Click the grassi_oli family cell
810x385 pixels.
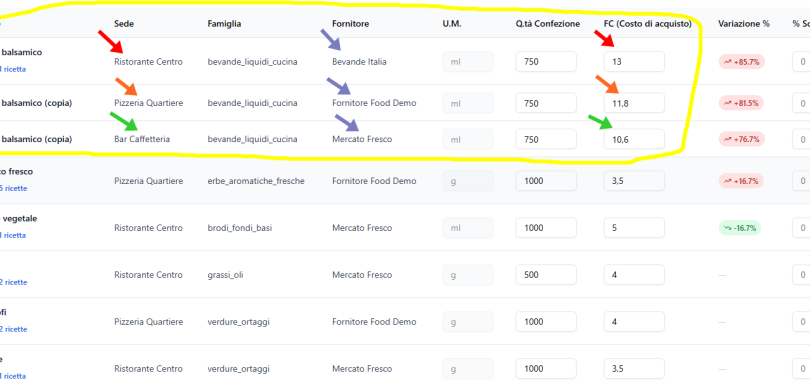click(225, 275)
